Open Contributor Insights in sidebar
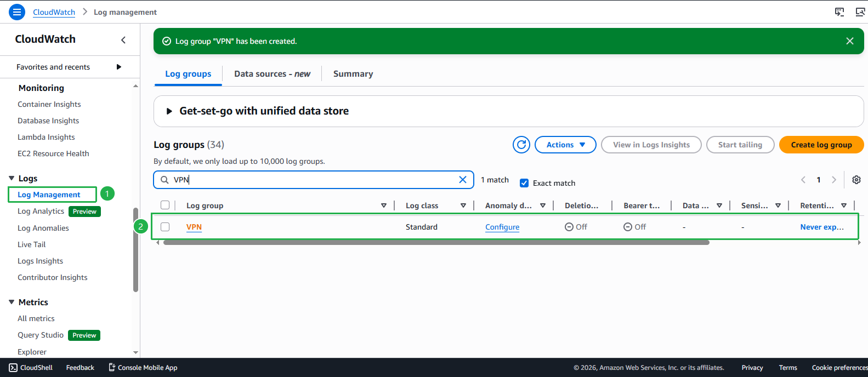This screenshot has height=377, width=868. pyautogui.click(x=52, y=277)
